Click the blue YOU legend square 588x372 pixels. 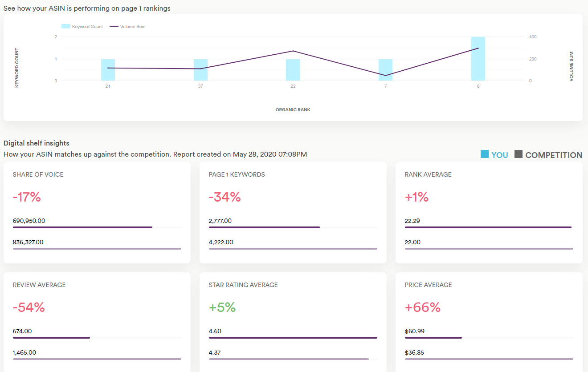pos(485,154)
